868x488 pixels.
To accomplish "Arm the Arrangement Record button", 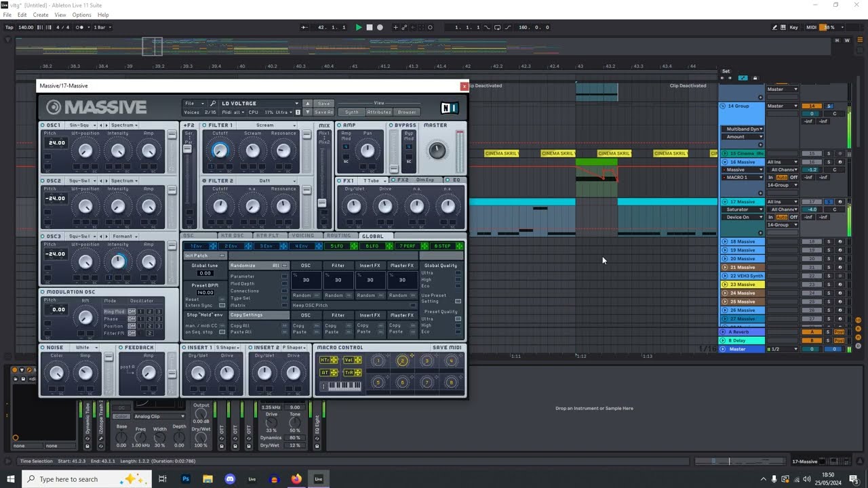I will 380,27.
